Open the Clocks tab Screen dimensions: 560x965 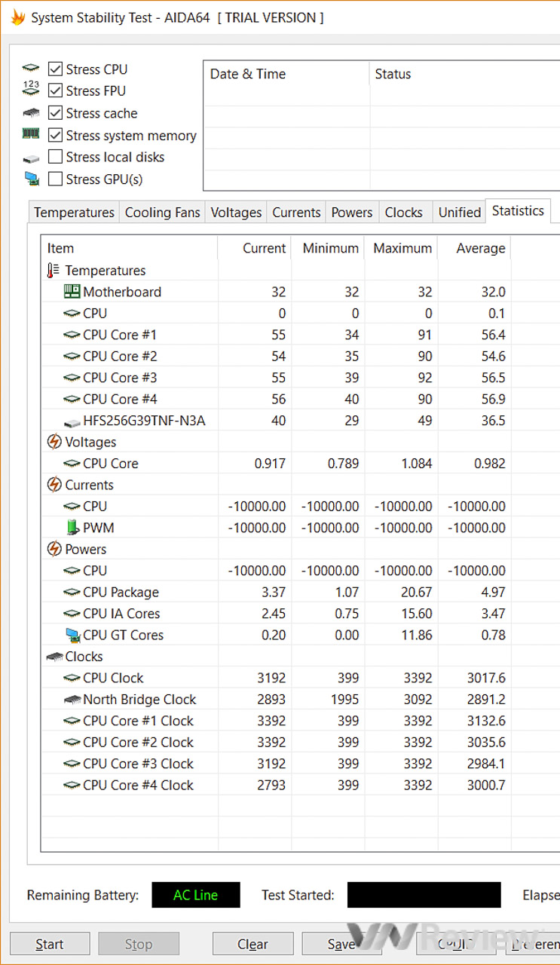[404, 212]
